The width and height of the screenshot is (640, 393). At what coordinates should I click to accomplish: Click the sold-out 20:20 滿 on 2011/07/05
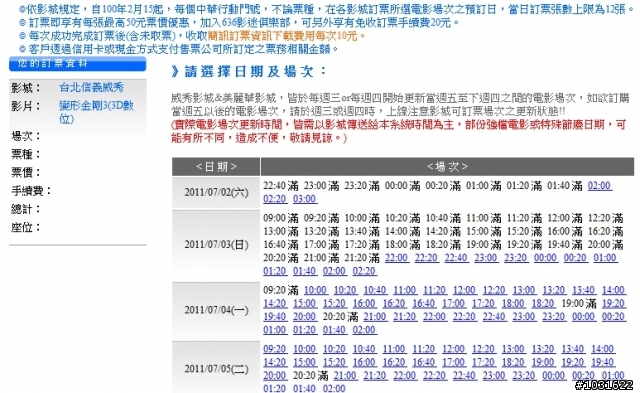[x=311, y=375]
